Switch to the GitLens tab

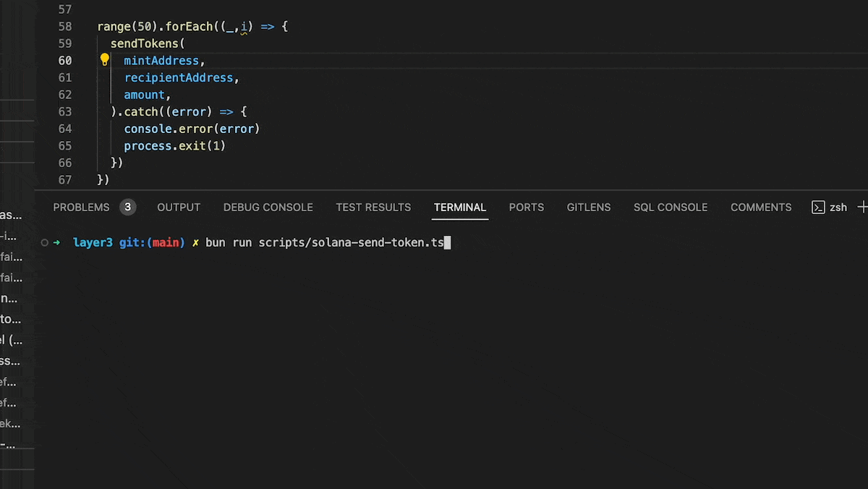click(589, 207)
